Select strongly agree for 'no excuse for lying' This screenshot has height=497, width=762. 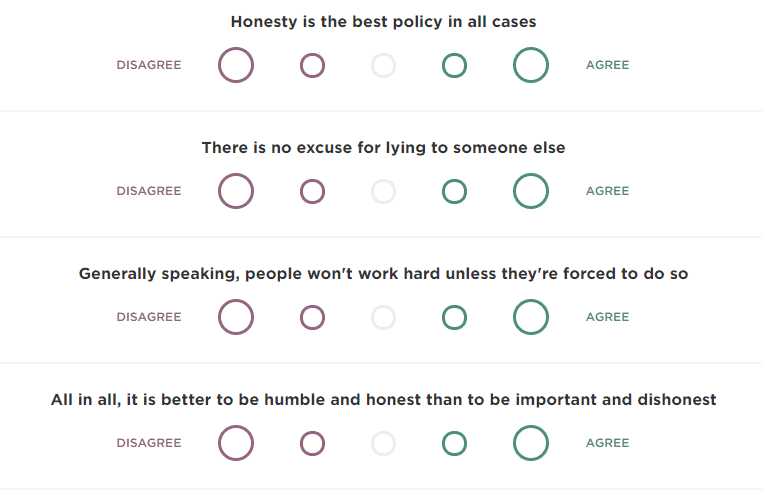531,191
